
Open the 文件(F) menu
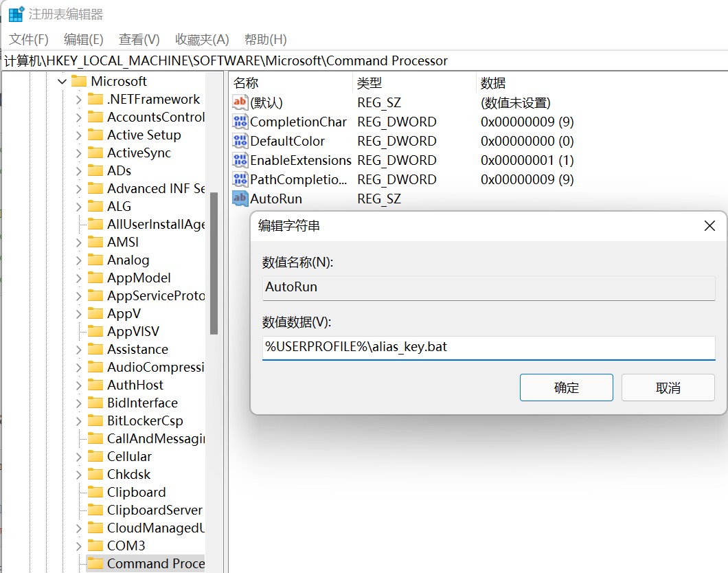[x=28, y=39]
